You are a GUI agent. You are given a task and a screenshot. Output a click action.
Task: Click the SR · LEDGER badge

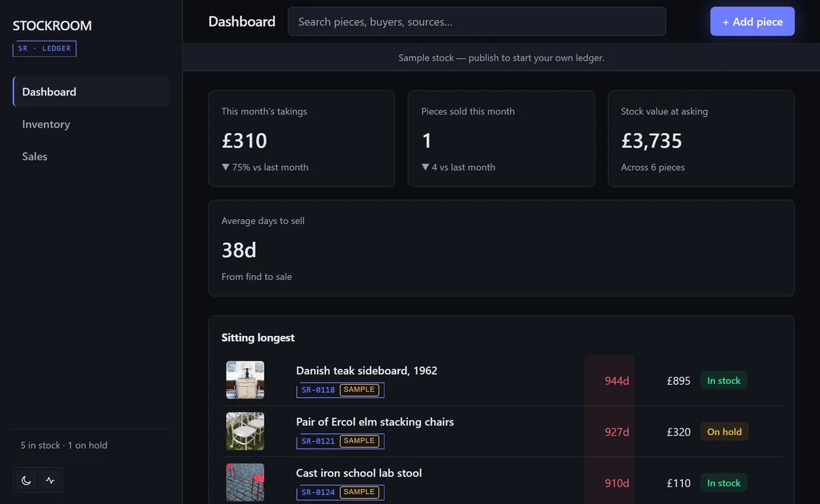pos(44,48)
